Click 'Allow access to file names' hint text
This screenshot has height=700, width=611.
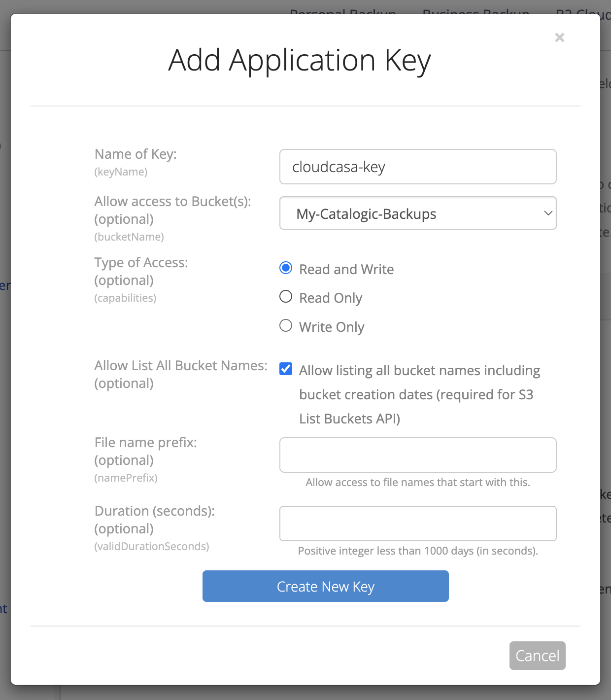point(418,482)
